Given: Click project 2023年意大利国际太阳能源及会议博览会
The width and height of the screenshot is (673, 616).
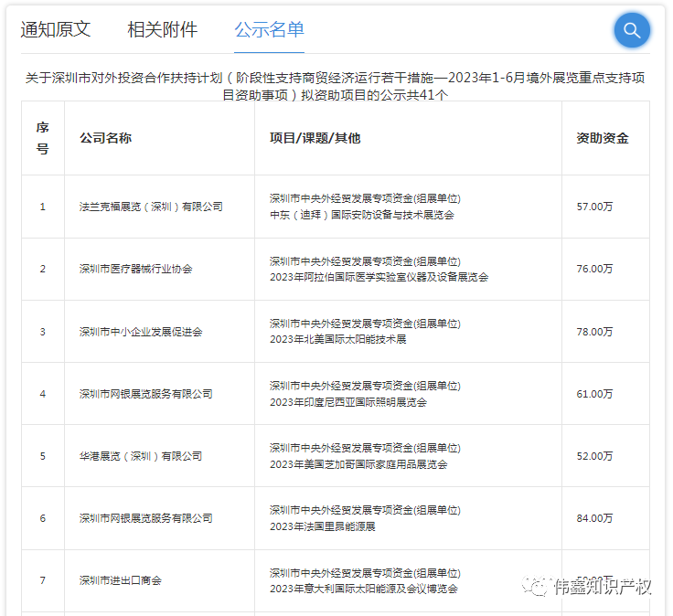Looking at the screenshot, I should tap(364, 589).
